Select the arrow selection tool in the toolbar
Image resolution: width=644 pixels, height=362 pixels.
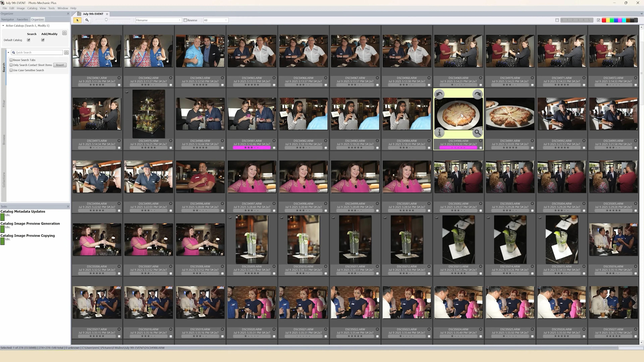coord(77,20)
